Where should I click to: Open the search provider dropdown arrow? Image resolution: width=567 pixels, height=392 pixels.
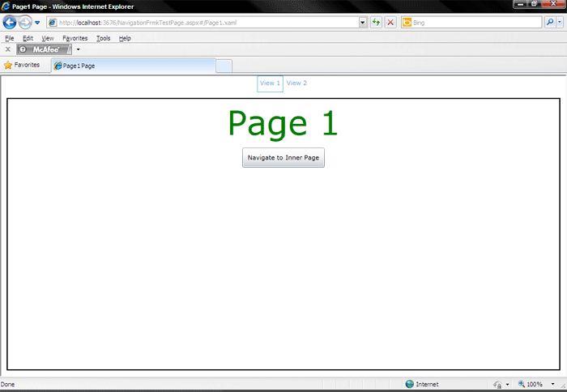coord(560,23)
